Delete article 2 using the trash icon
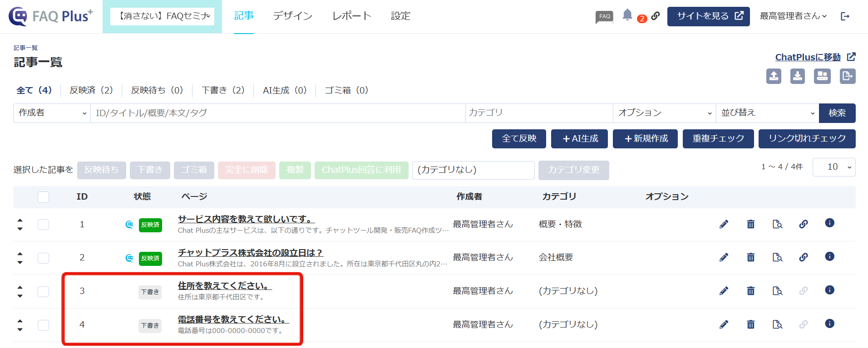 [751, 257]
